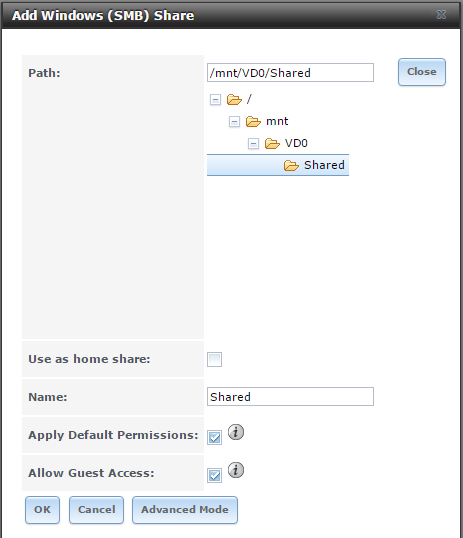This screenshot has width=463, height=538.
Task: Collapse the mnt tree node
Action: click(234, 121)
